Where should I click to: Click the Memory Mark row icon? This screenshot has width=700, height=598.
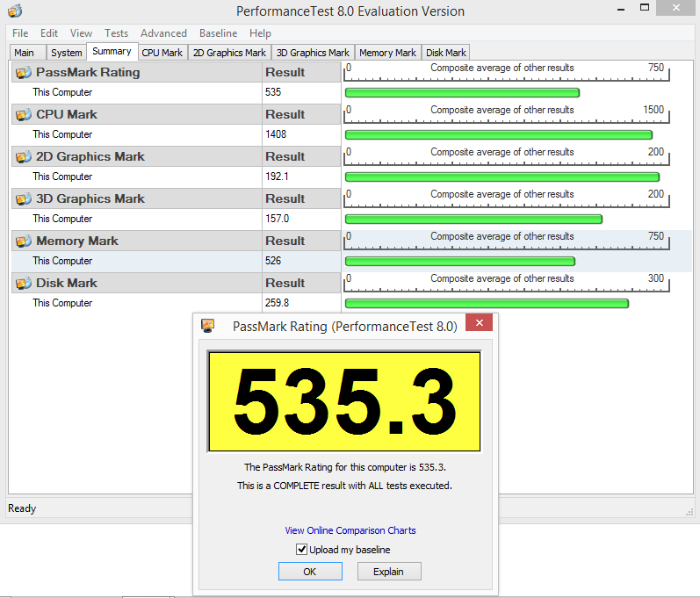(24, 241)
